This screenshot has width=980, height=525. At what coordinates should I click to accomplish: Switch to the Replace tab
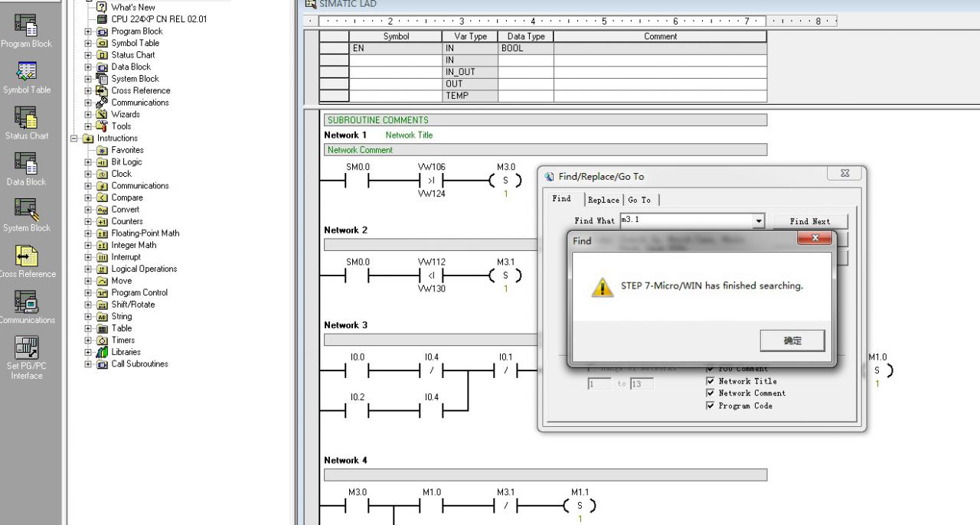[603, 200]
